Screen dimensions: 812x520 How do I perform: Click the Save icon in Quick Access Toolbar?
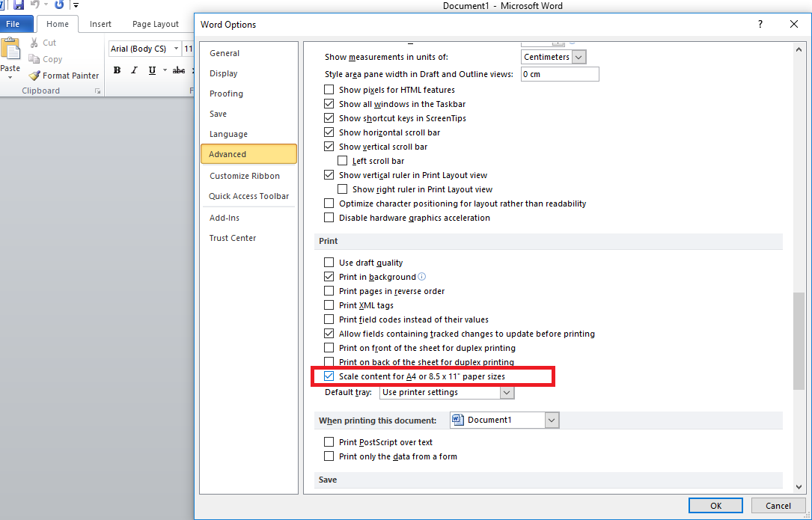coord(19,4)
